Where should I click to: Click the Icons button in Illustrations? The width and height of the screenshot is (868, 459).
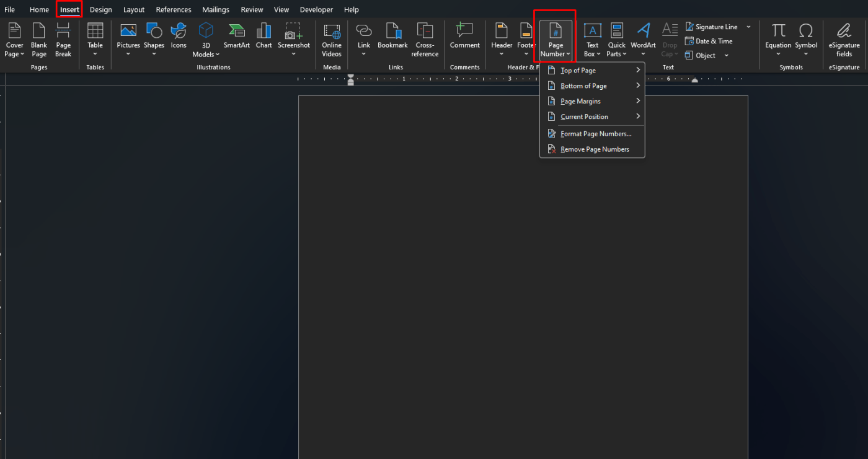coord(179,37)
